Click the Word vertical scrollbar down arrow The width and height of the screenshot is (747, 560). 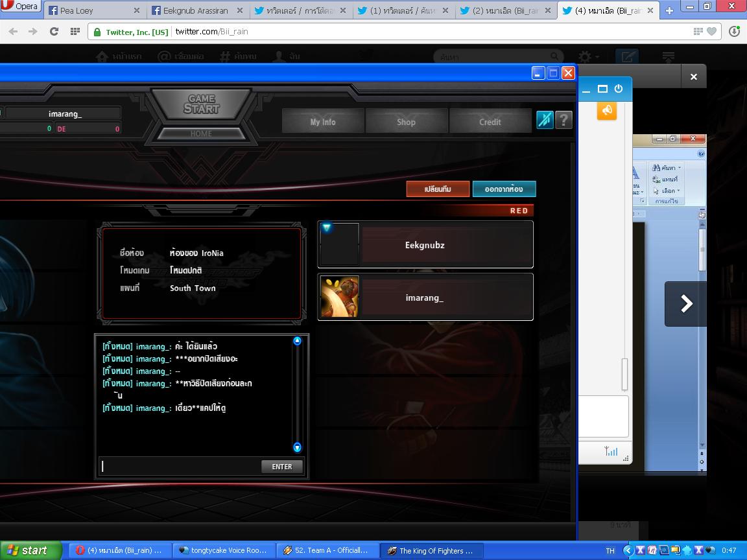click(702, 445)
